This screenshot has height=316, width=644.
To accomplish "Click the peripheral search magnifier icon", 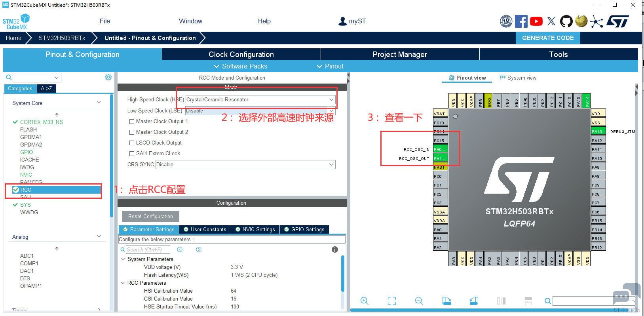I will pyautogui.click(x=9, y=78).
